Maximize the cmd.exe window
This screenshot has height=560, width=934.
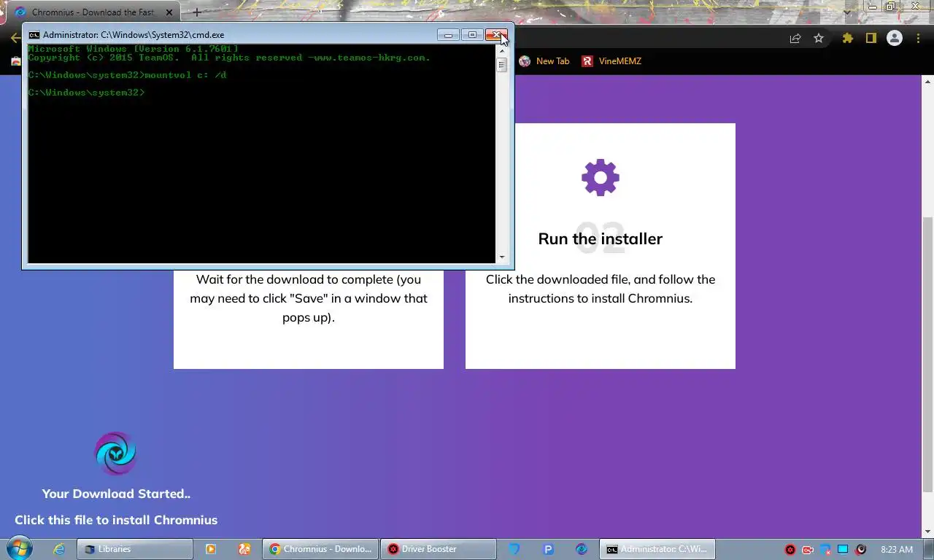point(472,34)
